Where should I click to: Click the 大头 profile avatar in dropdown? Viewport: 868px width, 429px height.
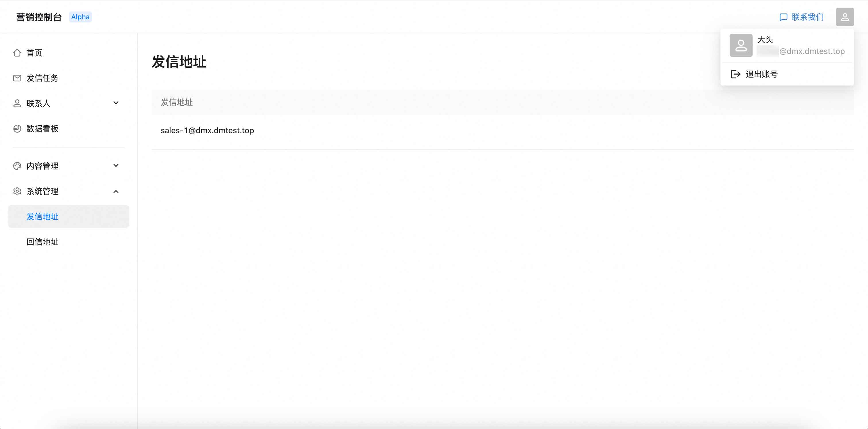(x=741, y=45)
